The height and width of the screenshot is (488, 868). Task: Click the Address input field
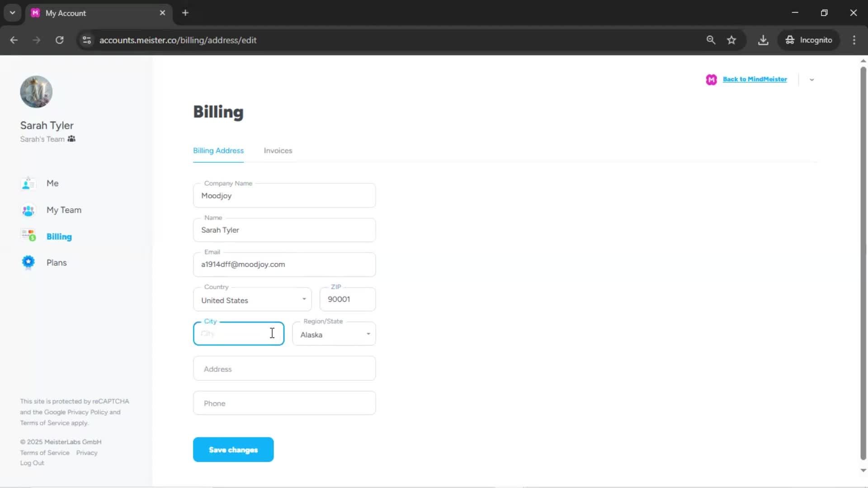click(284, 368)
